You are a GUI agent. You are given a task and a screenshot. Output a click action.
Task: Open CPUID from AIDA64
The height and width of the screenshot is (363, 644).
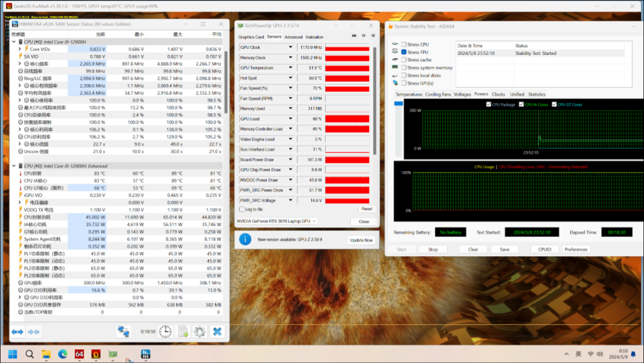544,250
